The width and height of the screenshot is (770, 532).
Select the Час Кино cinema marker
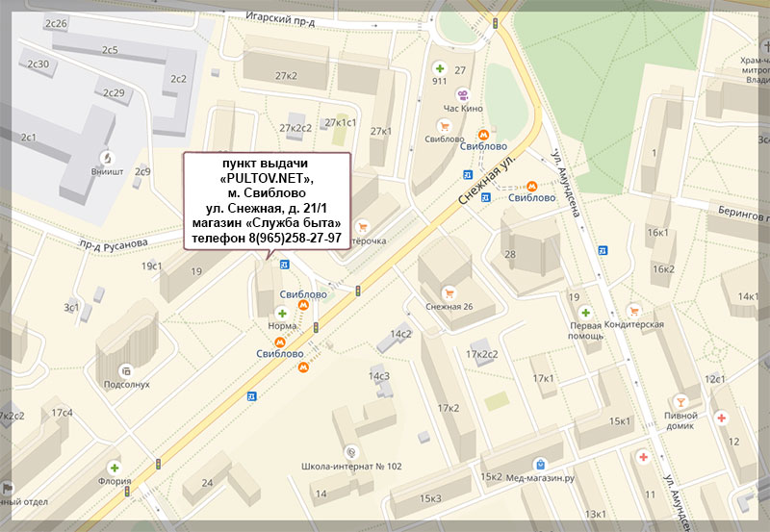point(463,95)
